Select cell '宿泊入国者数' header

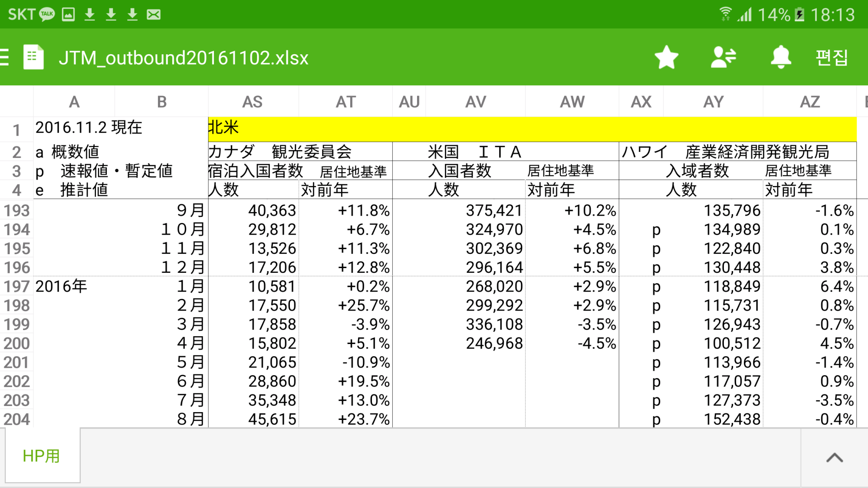255,170
